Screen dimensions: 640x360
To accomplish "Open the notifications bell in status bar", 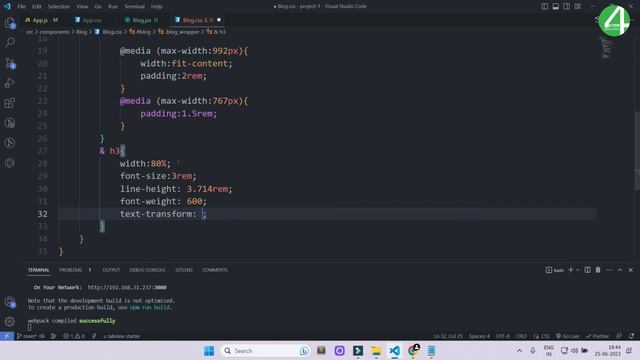I will [x=631, y=336].
